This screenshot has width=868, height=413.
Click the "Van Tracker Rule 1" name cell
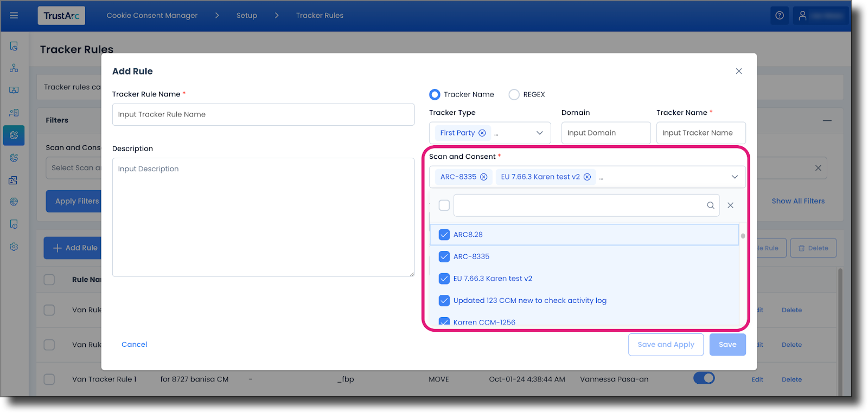[104, 379]
